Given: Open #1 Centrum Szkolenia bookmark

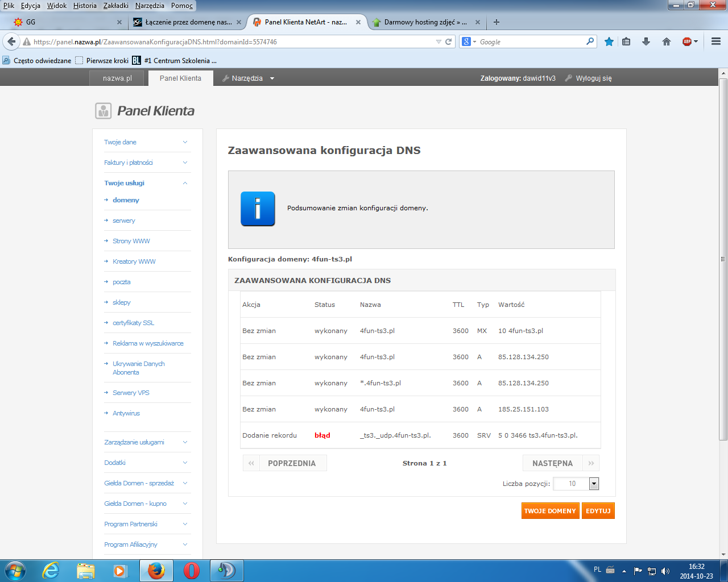Looking at the screenshot, I should 175,60.
